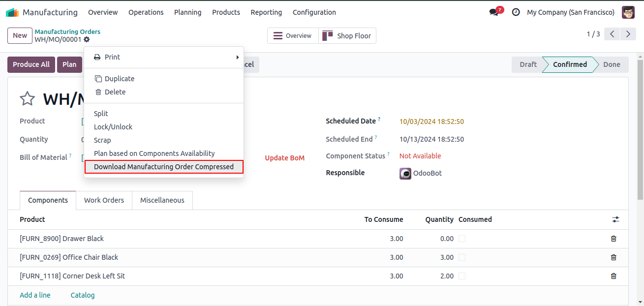Open the Reporting menu
The width and height of the screenshot is (644, 306).
[x=266, y=12]
